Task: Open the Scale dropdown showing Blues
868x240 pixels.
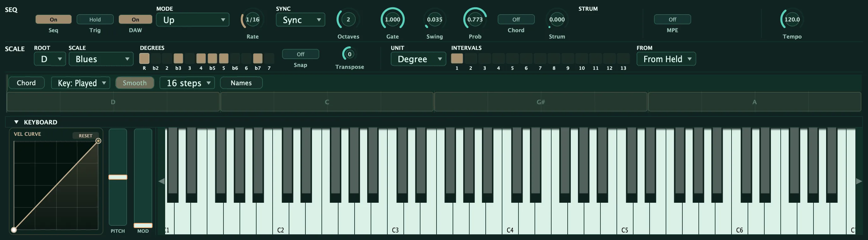Action: pyautogui.click(x=101, y=59)
